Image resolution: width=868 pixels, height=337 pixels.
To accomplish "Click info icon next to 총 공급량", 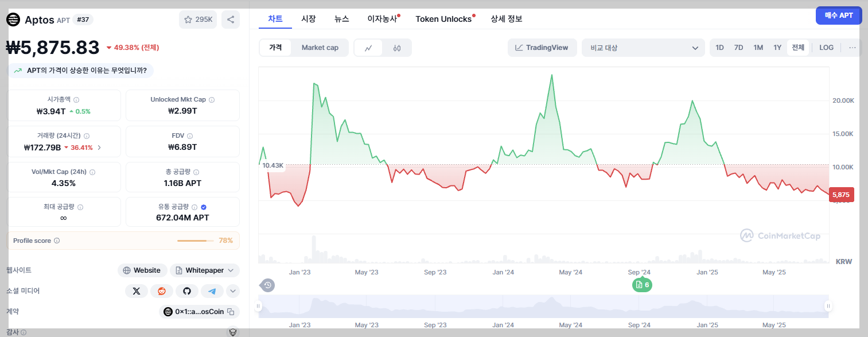I will (197, 172).
